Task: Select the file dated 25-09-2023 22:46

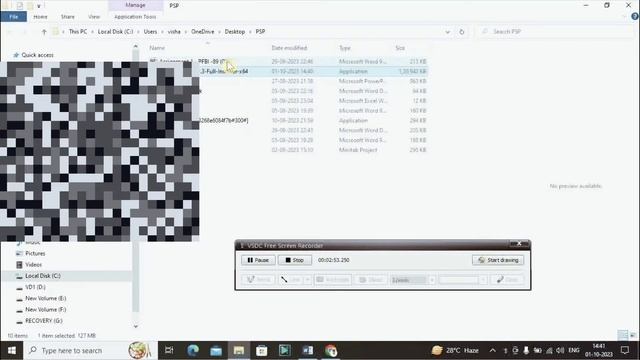Action: click(x=288, y=61)
